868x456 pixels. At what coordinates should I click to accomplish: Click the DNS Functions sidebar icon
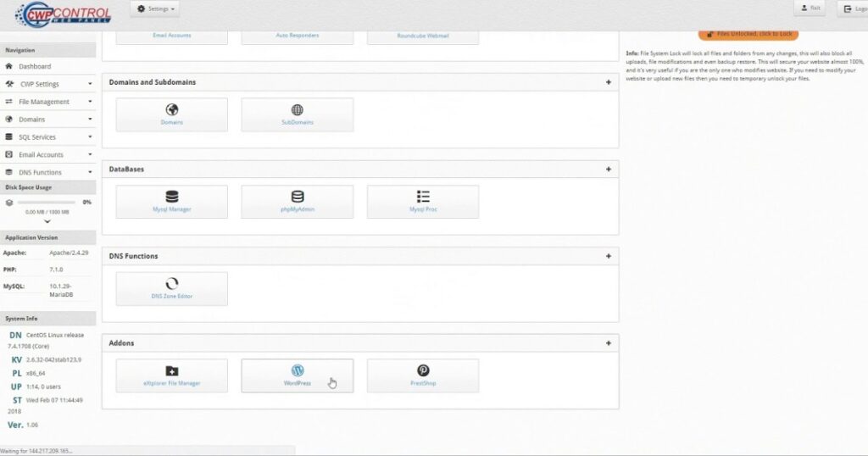pyautogui.click(x=8, y=172)
